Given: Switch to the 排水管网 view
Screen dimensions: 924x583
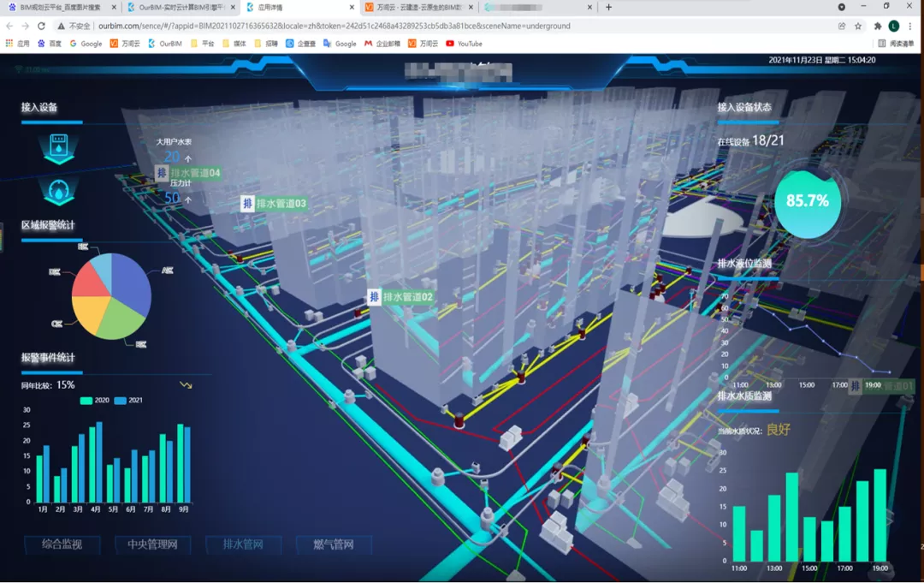Looking at the screenshot, I should point(243,544).
